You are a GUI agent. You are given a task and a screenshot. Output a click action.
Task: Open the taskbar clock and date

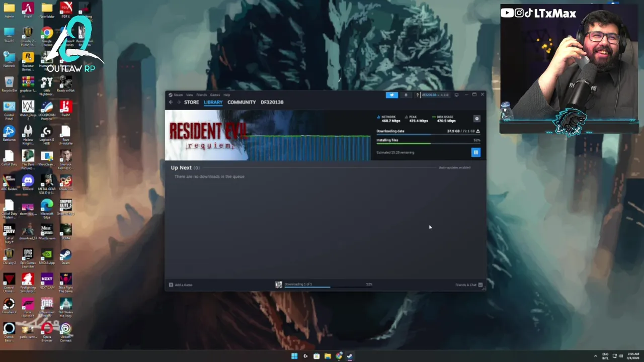click(x=633, y=356)
